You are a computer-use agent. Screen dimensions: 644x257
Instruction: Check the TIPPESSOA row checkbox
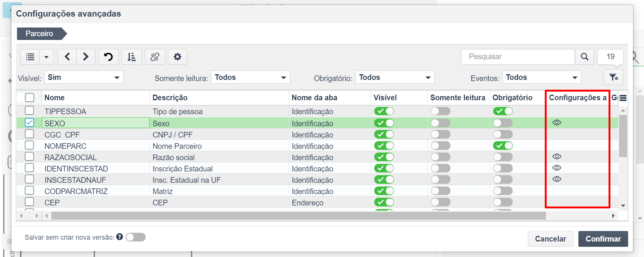pos(29,111)
